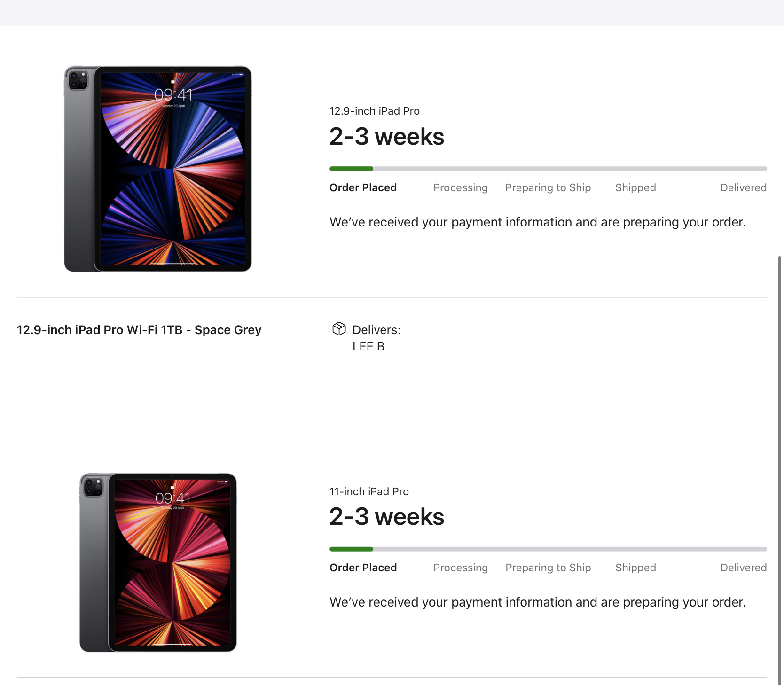This screenshot has width=784, height=685.
Task: Click Shipped step for 11-inch iPad order
Action: 635,568
